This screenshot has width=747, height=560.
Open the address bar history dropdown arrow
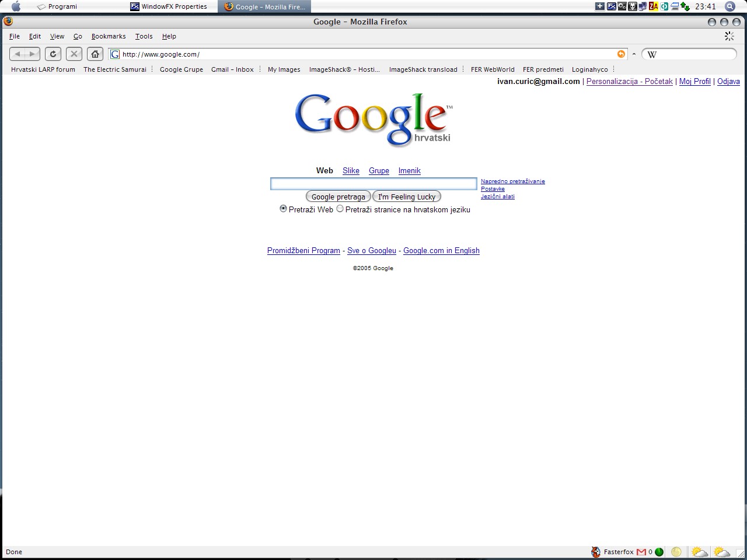tap(634, 54)
